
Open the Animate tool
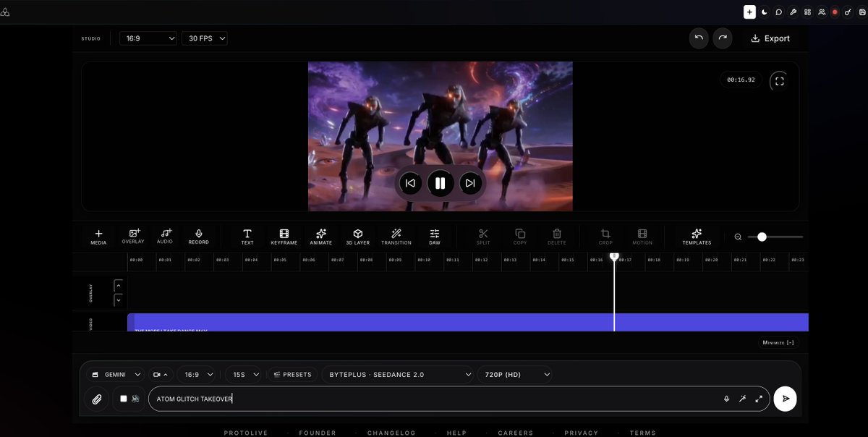tap(321, 237)
